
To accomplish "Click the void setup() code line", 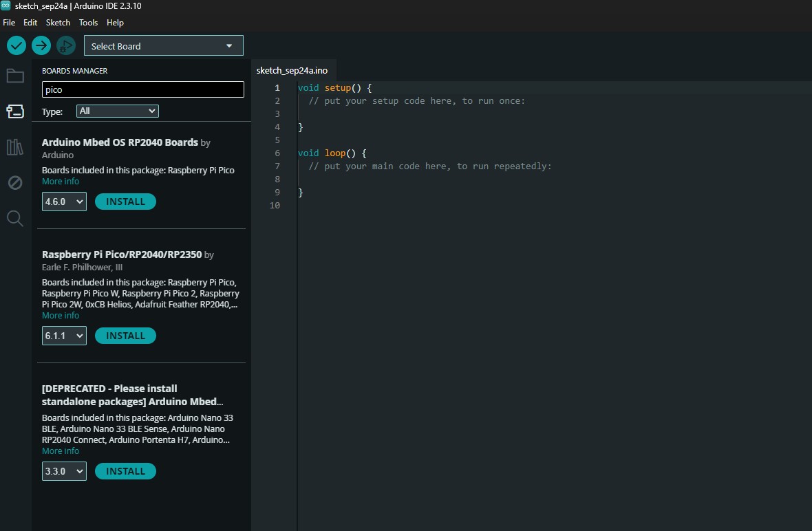I will [x=334, y=87].
